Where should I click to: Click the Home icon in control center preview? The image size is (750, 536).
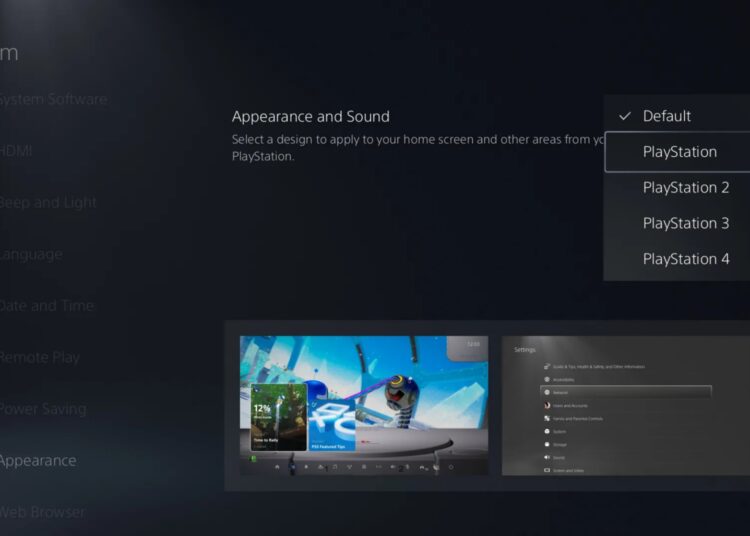coord(277,467)
